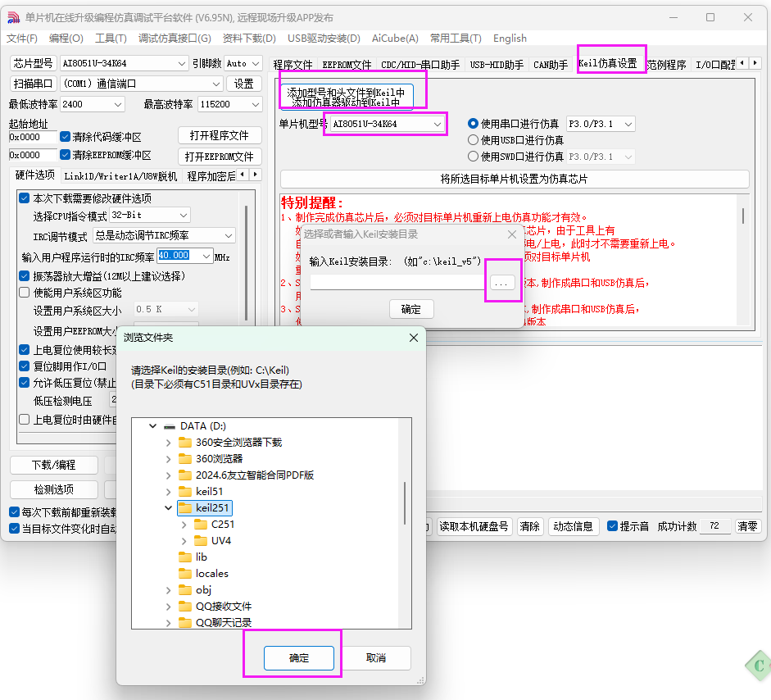The width and height of the screenshot is (771, 700).
Task: Click the keil51 folder icon
Action: pyautogui.click(x=185, y=492)
